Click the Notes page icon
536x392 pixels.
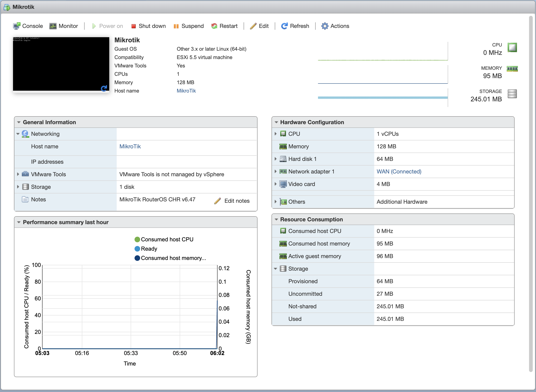click(25, 199)
